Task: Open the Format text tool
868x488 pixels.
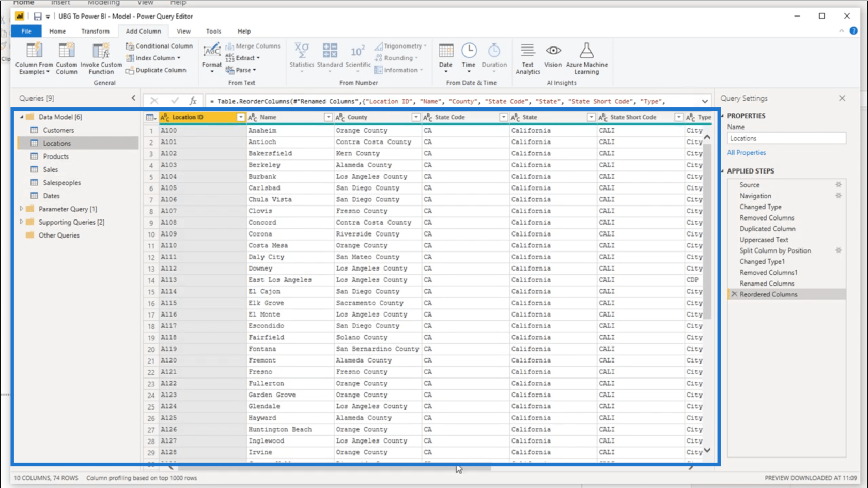Action: 211,58
